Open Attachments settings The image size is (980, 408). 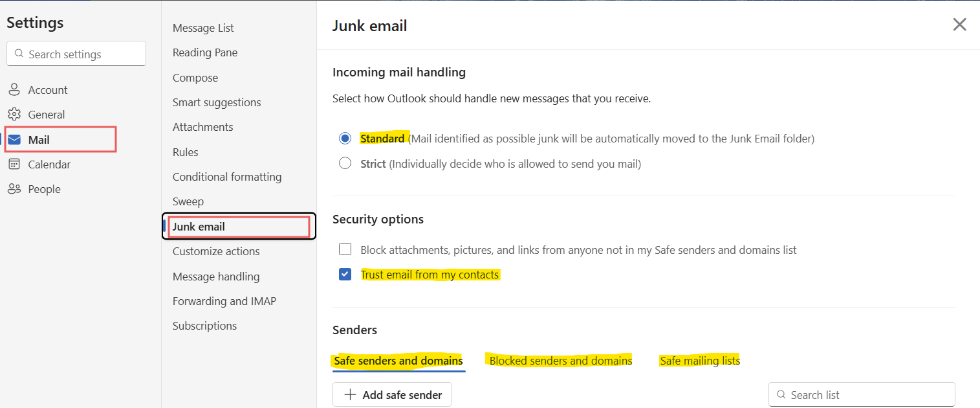203,127
